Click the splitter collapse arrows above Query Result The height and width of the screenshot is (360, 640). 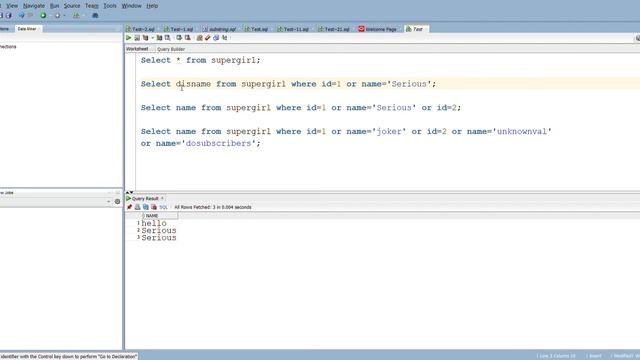click(x=129, y=192)
